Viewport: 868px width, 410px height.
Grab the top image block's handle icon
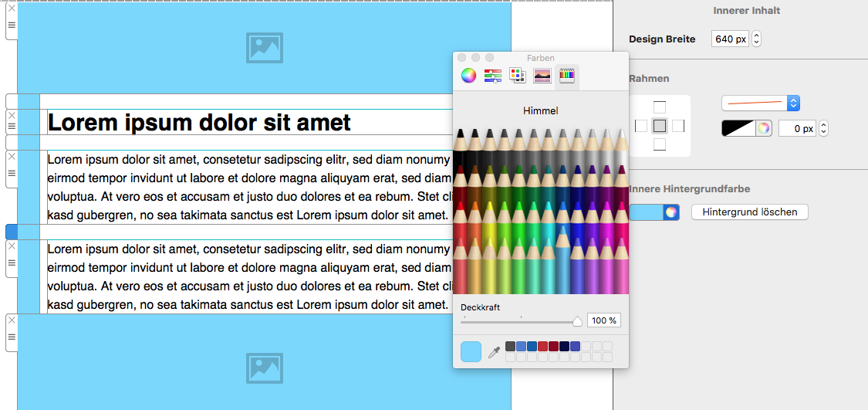[x=12, y=25]
